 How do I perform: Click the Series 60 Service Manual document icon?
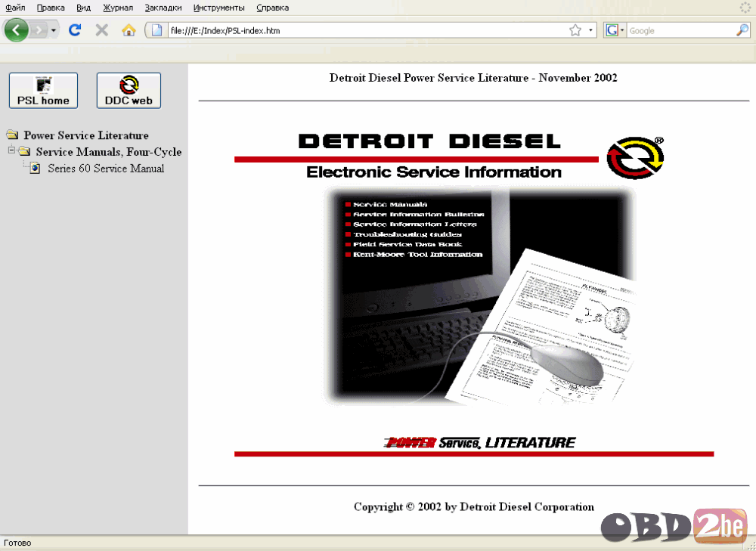pyautogui.click(x=35, y=169)
